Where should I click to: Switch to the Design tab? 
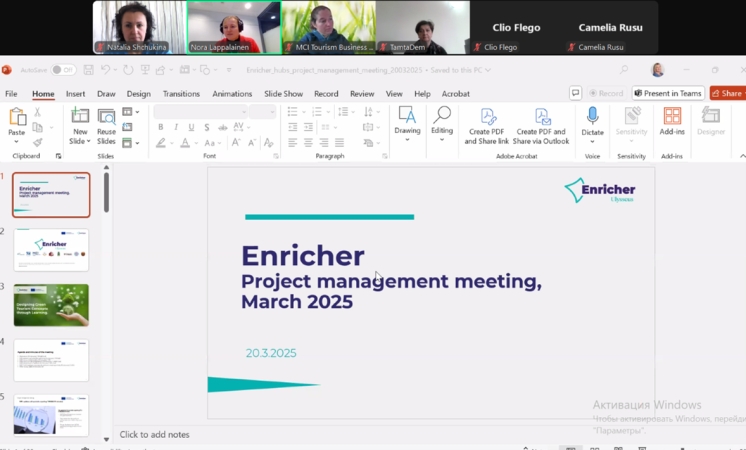pyautogui.click(x=138, y=94)
